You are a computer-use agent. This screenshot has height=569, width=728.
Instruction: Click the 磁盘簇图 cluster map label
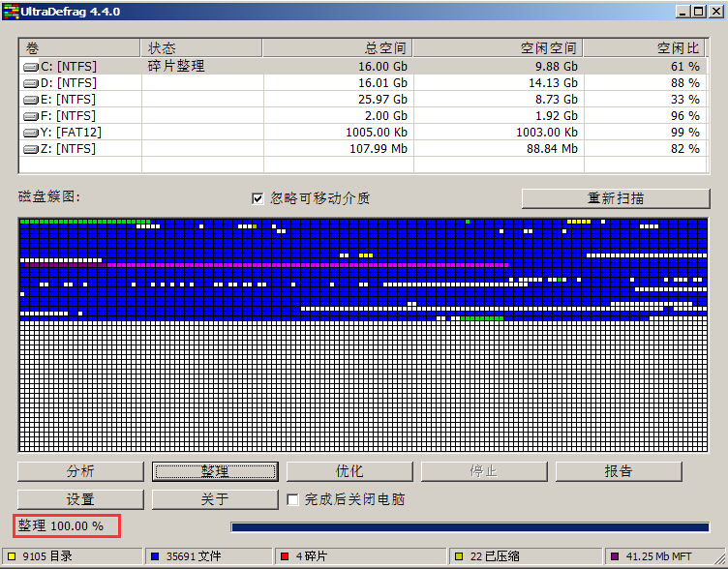[x=49, y=196]
